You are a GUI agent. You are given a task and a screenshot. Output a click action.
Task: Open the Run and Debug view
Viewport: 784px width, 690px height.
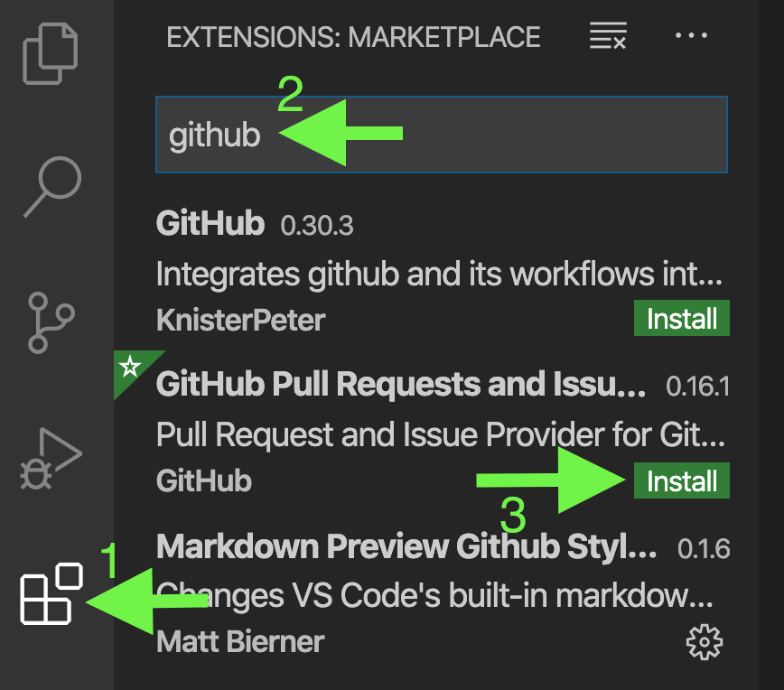[x=51, y=459]
